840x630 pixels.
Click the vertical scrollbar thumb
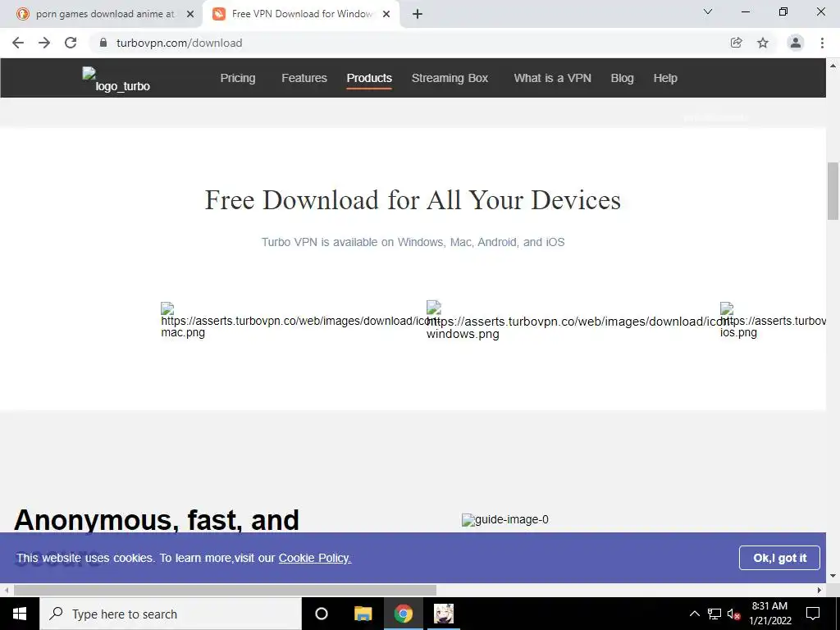coord(833,190)
